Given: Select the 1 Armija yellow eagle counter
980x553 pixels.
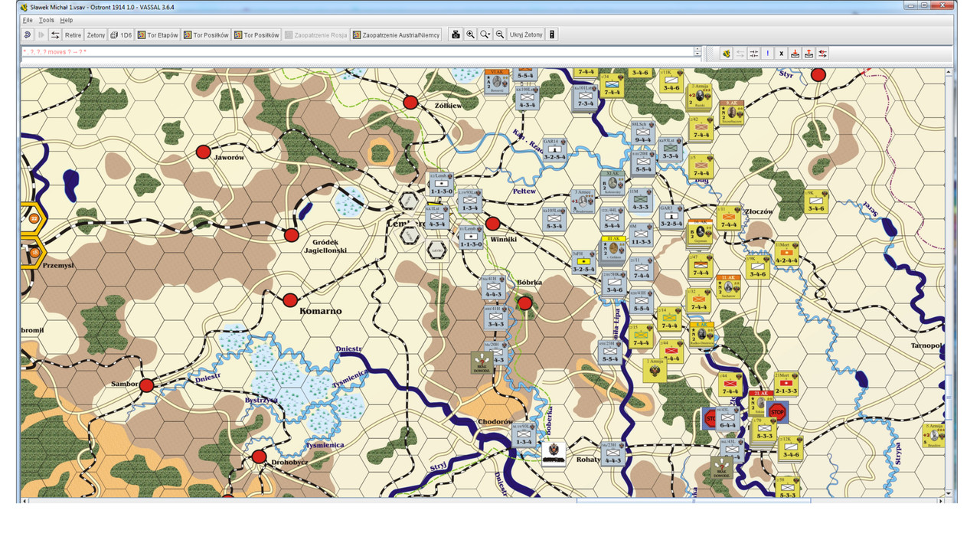Looking at the screenshot, I should tap(655, 371).
